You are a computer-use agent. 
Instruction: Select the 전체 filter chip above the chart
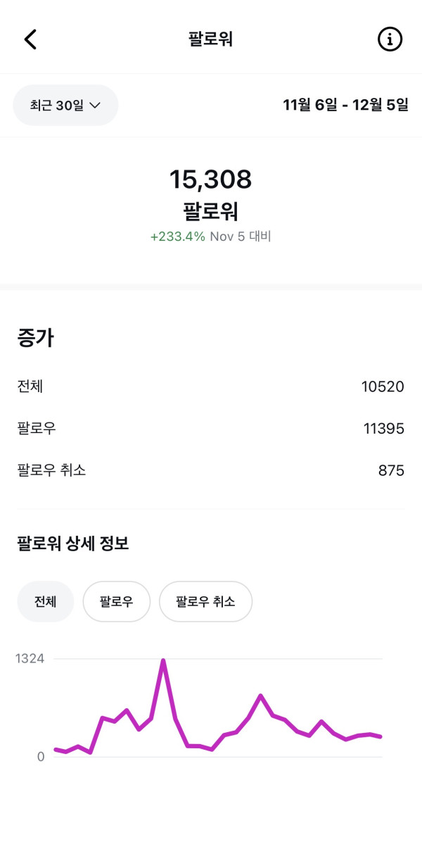click(x=45, y=602)
